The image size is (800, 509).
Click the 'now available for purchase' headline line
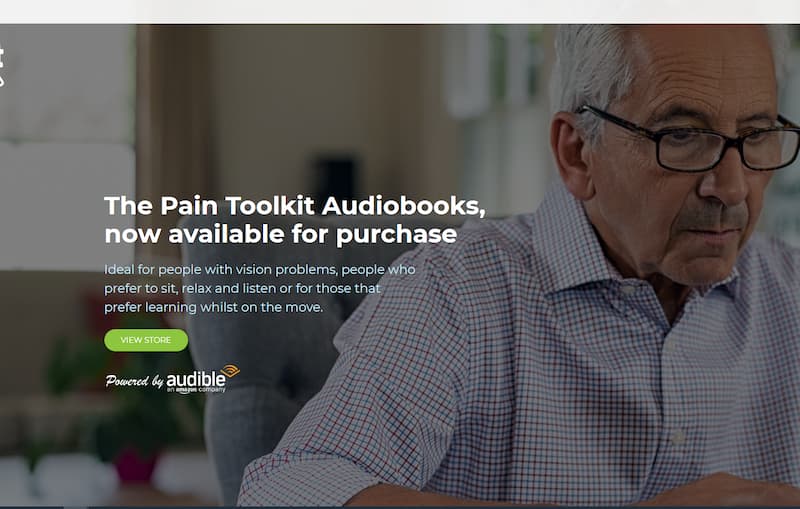click(x=281, y=234)
